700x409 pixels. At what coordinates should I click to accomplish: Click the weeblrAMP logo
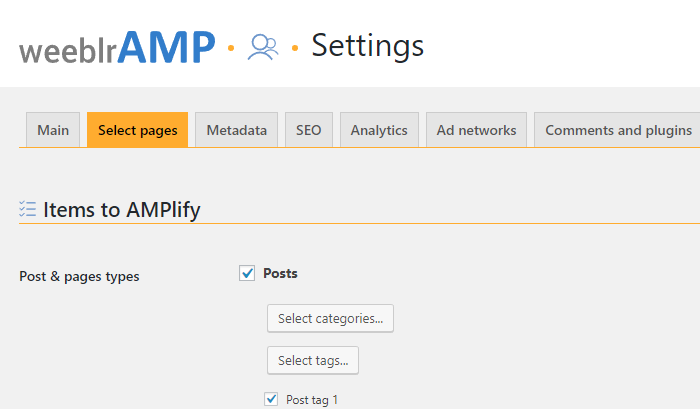click(x=117, y=47)
